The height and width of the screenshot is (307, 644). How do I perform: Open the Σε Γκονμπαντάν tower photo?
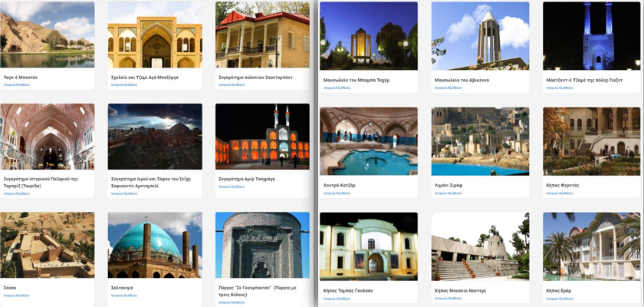pos(262,245)
